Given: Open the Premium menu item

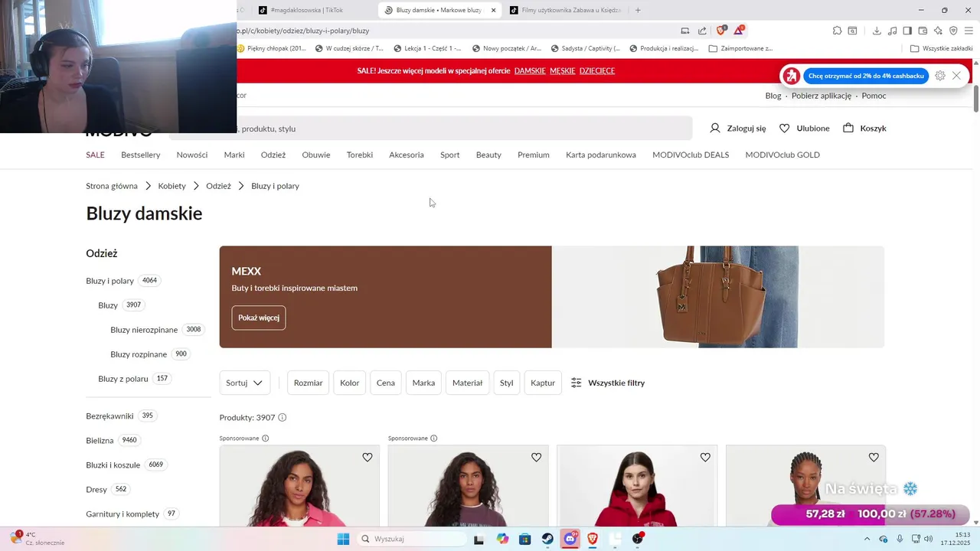Looking at the screenshot, I should click(x=534, y=155).
